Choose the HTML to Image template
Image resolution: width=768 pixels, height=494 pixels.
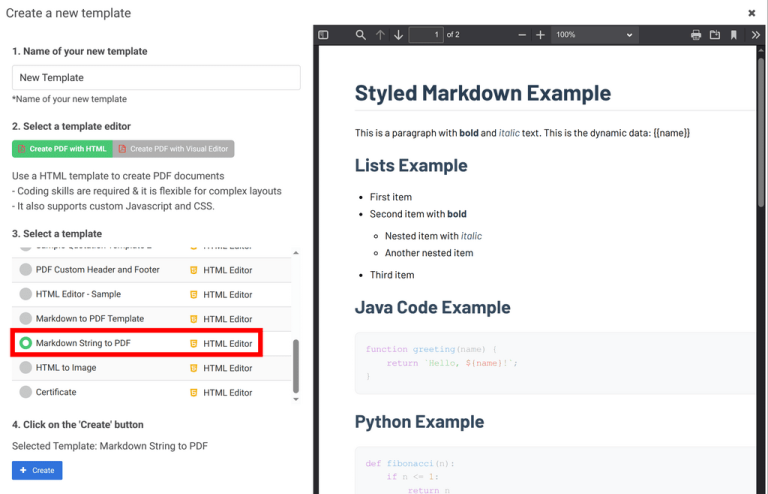click(26, 368)
